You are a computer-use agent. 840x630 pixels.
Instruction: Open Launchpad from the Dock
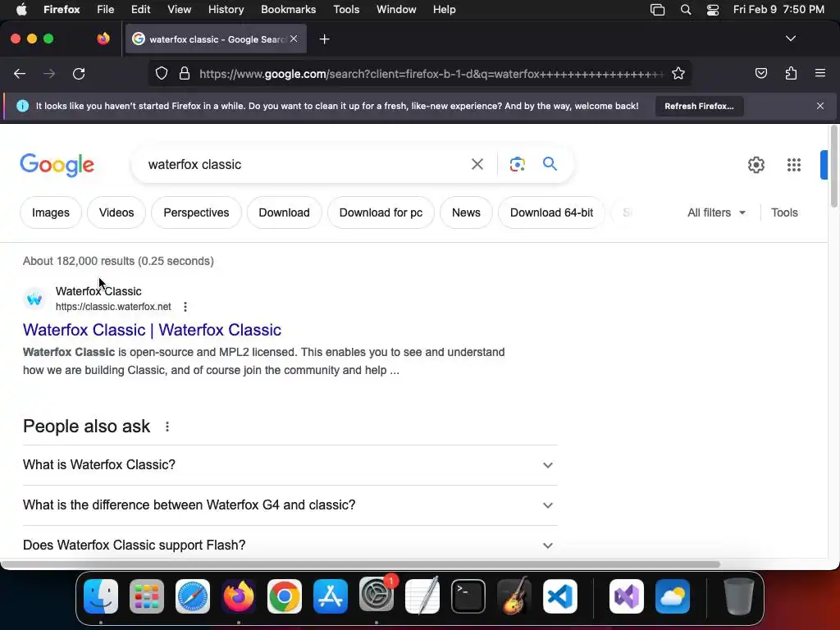(147, 596)
